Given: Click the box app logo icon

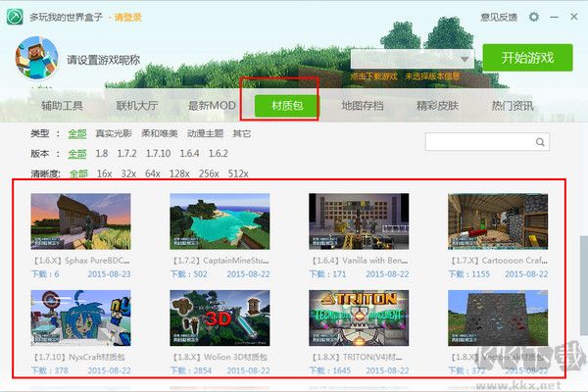Looking at the screenshot, I should (x=15, y=17).
